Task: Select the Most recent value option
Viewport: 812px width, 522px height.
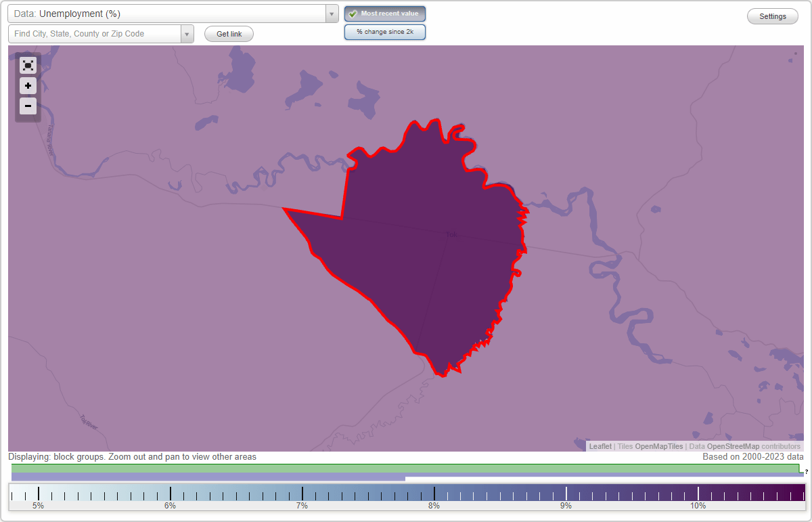Action: click(384, 14)
